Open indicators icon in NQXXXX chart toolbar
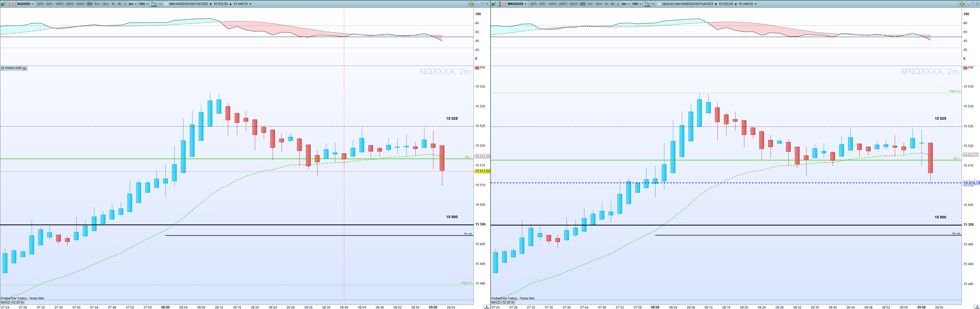Viewport: 980px width, 309px height. pos(154,4)
